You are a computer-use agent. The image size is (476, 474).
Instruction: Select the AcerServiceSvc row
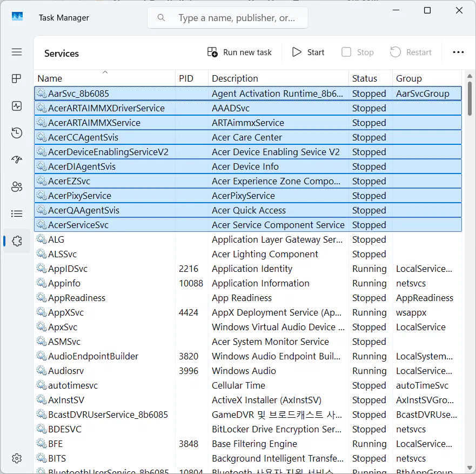click(x=248, y=225)
